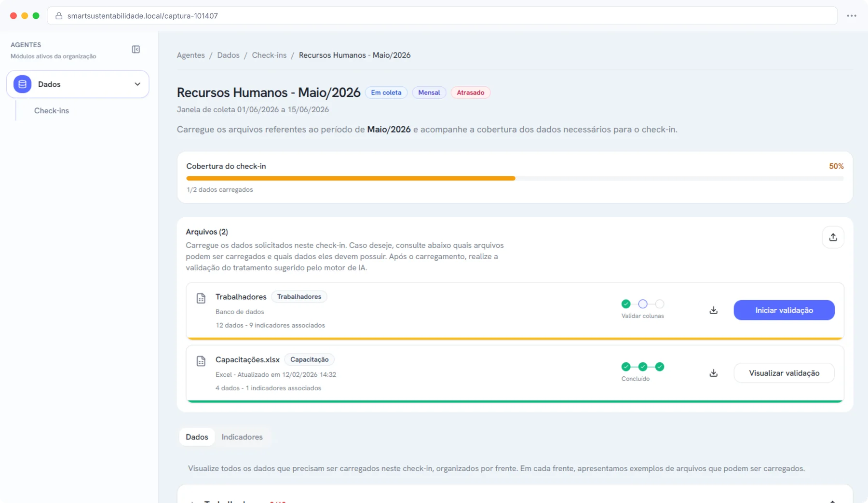Click the Iniciar validação button
This screenshot has width=868, height=503.
784,310
